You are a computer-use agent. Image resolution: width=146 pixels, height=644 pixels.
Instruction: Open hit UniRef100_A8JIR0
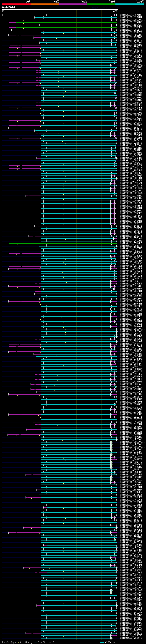point(131,15)
